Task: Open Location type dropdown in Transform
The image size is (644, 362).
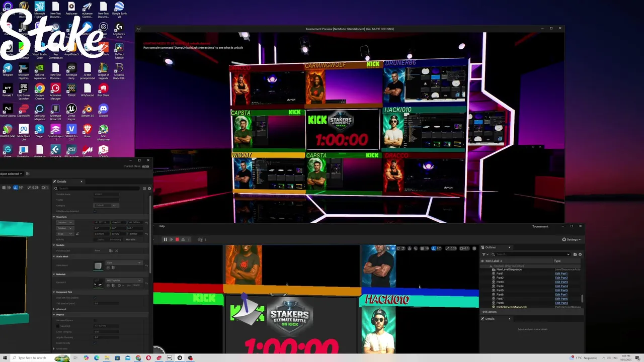Action: [x=64, y=222]
